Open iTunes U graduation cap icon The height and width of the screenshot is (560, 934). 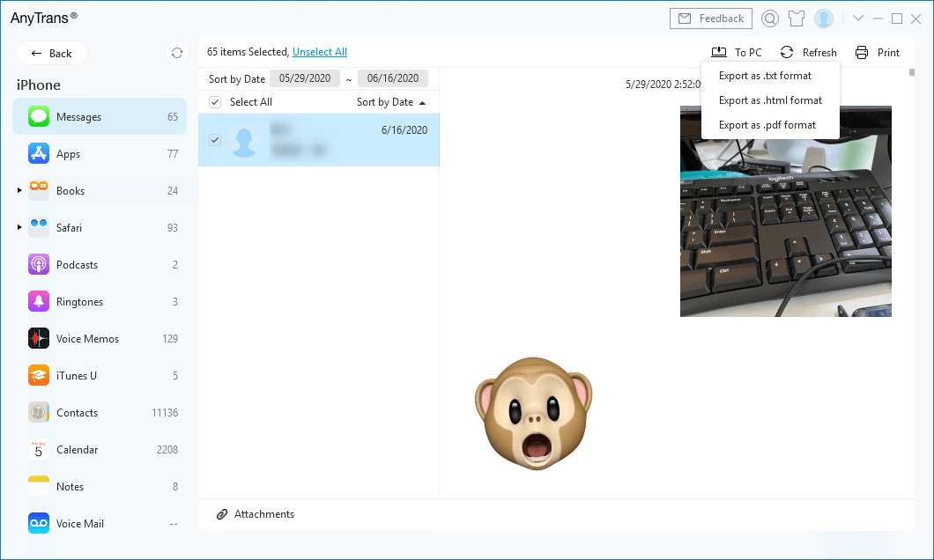pos(39,375)
